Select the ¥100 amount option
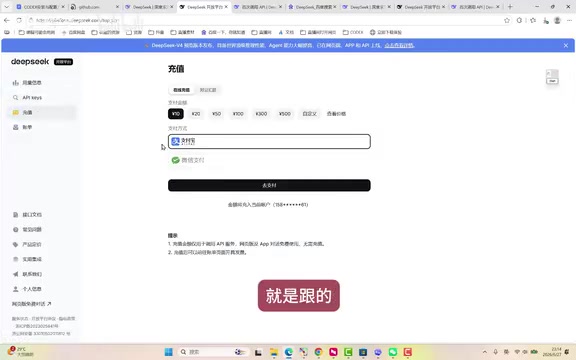Viewport: 576px width, 360px height. (x=238, y=114)
